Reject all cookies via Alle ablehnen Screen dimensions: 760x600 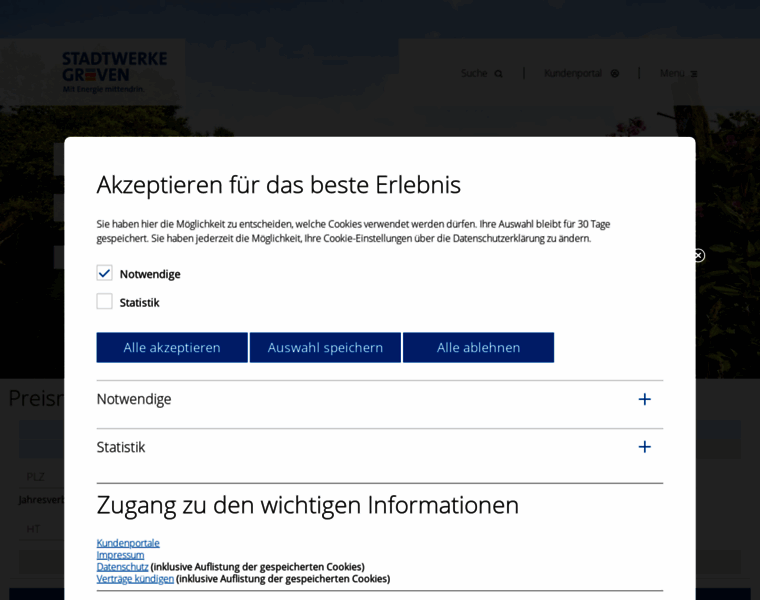pos(478,347)
